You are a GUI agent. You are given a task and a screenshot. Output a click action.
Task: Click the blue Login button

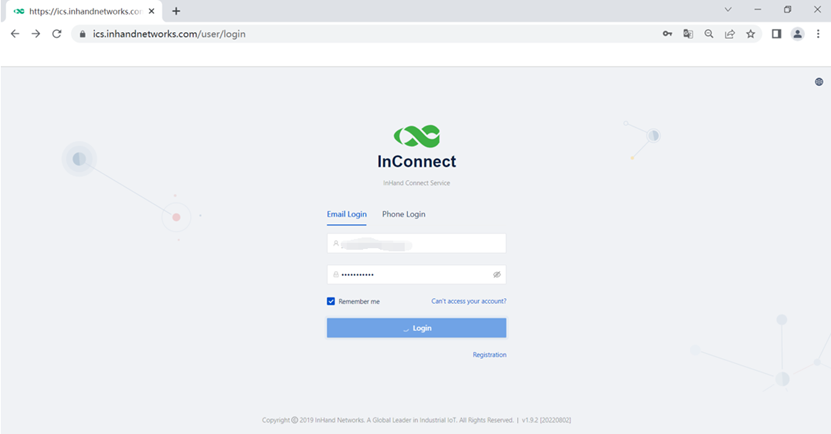[417, 328]
